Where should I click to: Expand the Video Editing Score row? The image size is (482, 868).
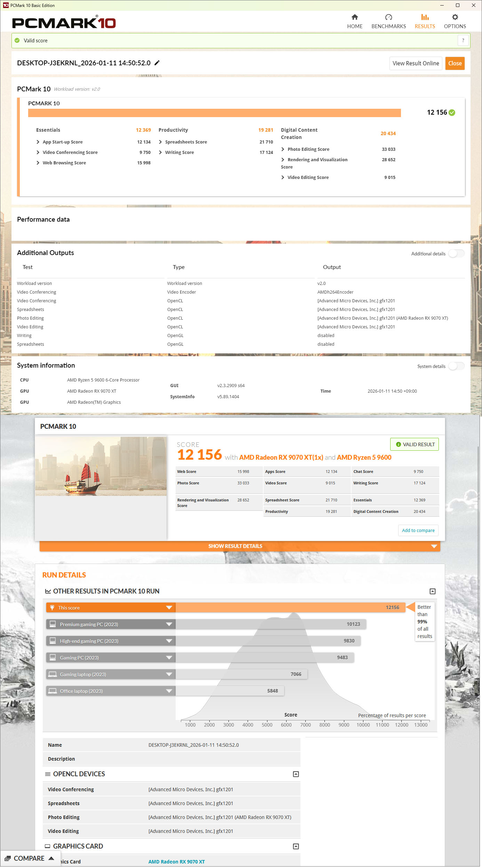click(283, 178)
